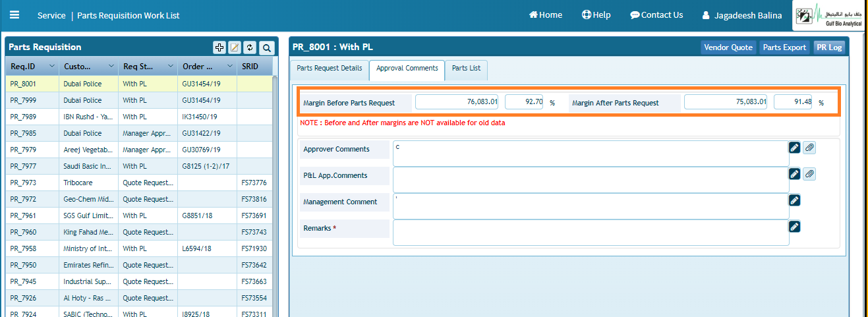This screenshot has width=868, height=317.
Task: Click SRID cell FS73776
Action: click(x=255, y=183)
